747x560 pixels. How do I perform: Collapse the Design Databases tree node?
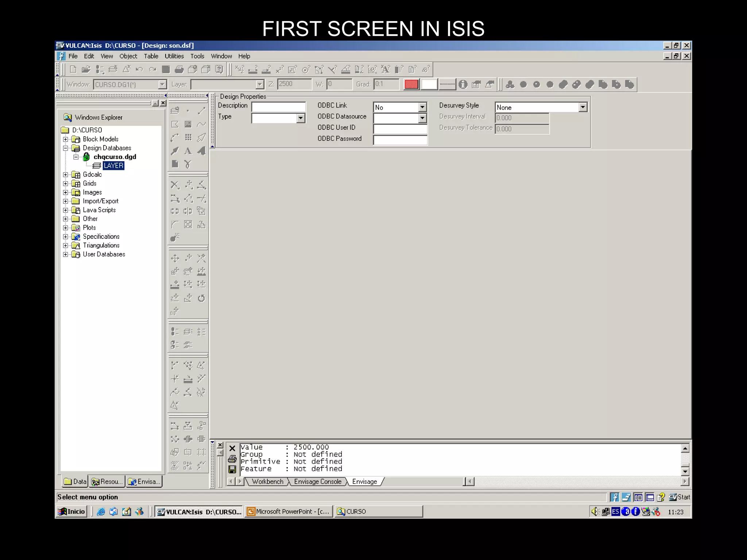66,148
